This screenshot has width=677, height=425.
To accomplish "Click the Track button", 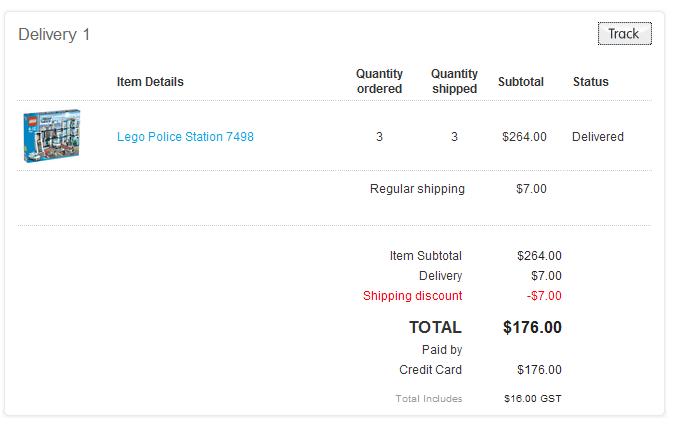I will click(x=624, y=34).
